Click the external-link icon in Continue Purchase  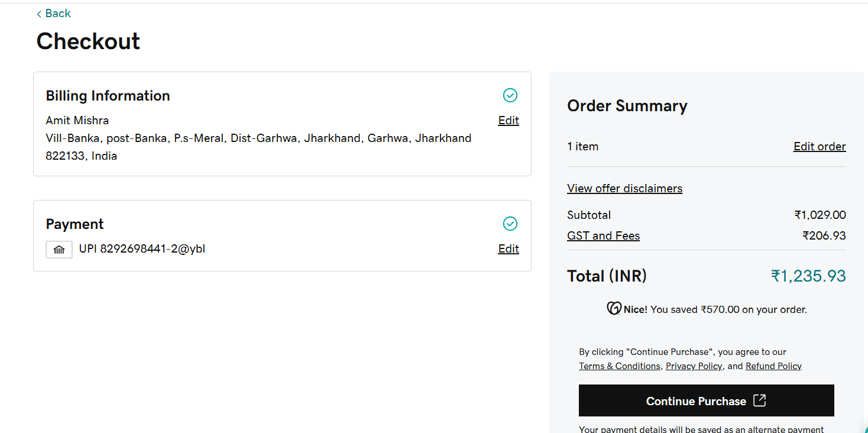pyautogui.click(x=760, y=400)
